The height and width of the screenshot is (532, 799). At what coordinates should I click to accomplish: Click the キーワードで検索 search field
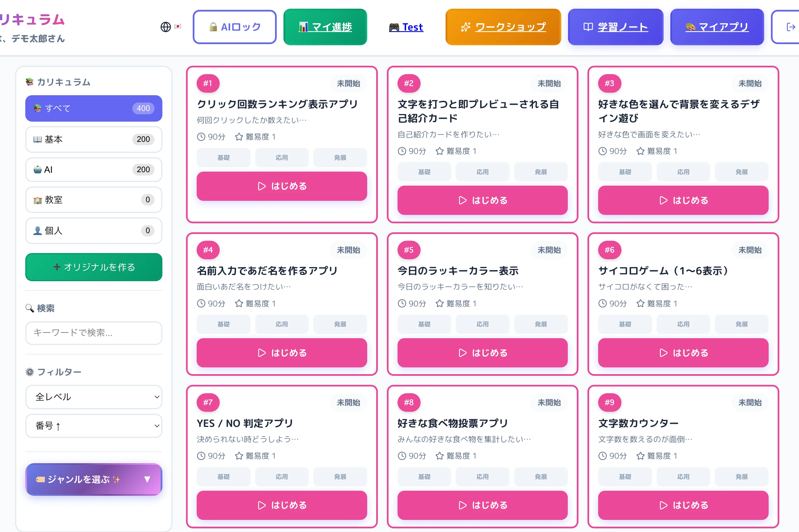click(x=94, y=333)
